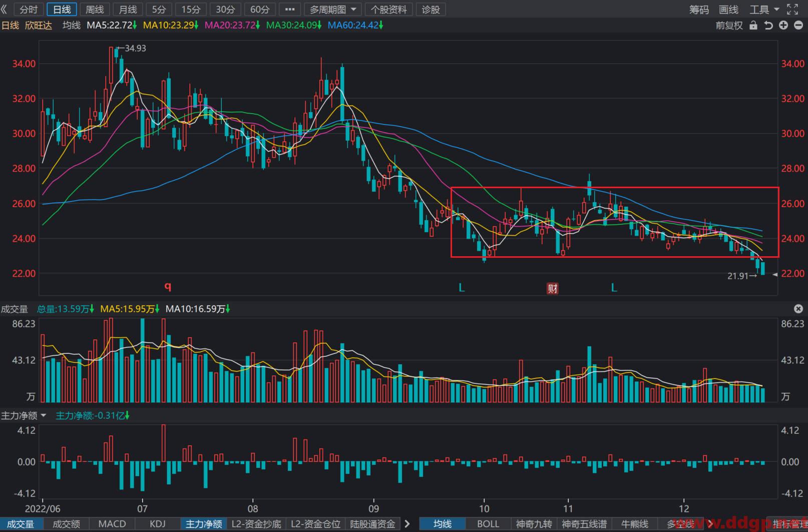
Task: Switch to the 周线 weekly period
Action: point(95,9)
